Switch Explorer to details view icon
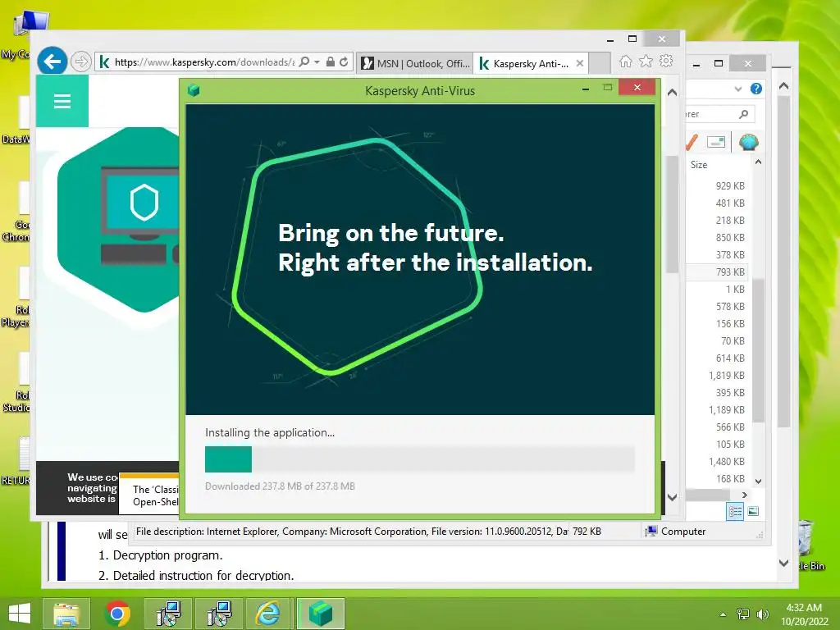Screen dimensions: 840x630 point(735,511)
